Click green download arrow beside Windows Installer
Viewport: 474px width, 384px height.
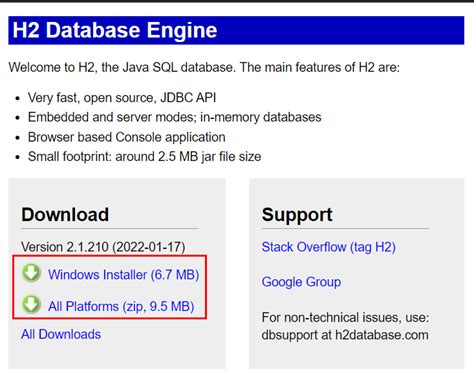tap(31, 273)
